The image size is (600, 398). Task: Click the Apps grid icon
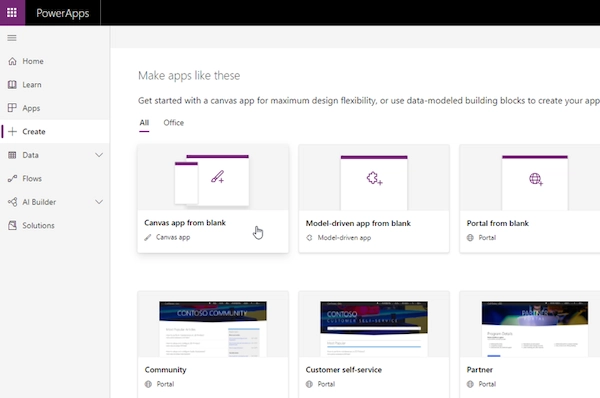tap(12, 108)
